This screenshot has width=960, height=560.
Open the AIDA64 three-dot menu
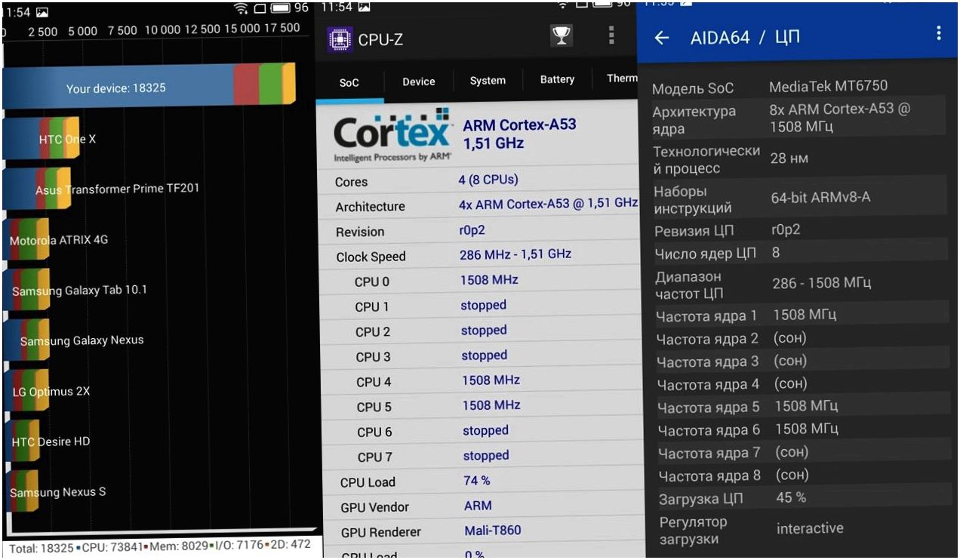click(x=939, y=32)
